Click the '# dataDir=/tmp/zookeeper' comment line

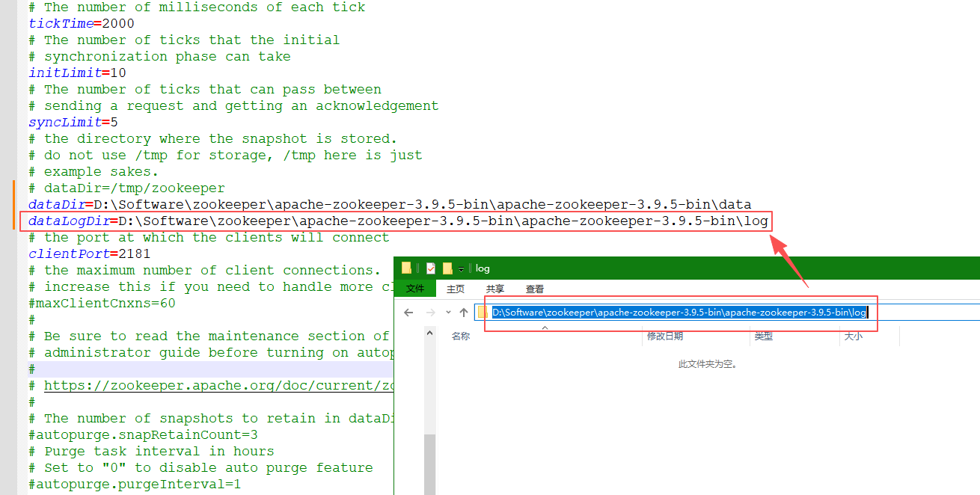[x=126, y=188]
